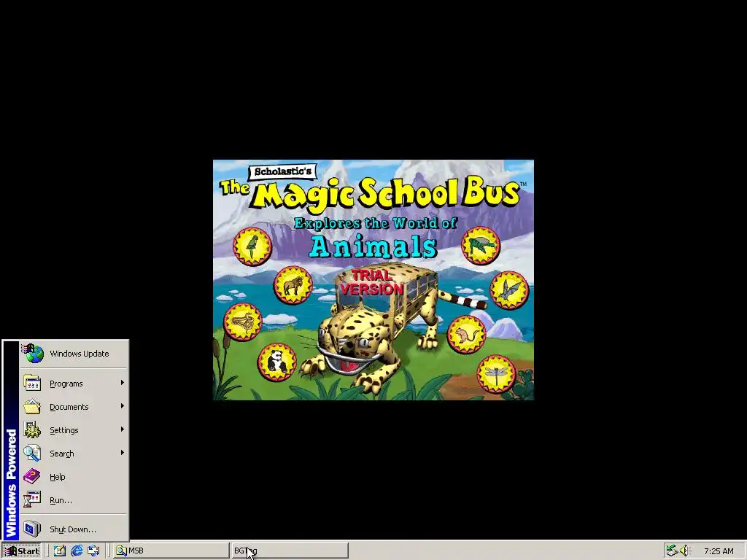Open the panda medallion
The image size is (747, 560).
click(x=276, y=362)
